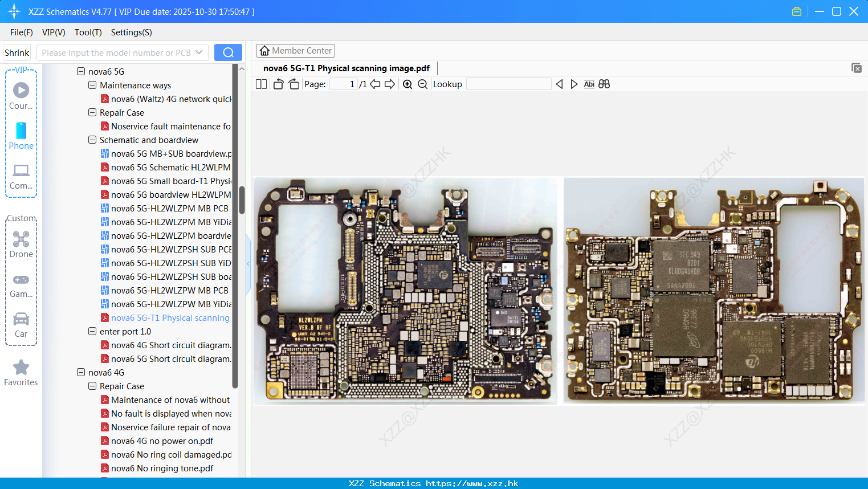Click the Shrink button

[x=17, y=52]
